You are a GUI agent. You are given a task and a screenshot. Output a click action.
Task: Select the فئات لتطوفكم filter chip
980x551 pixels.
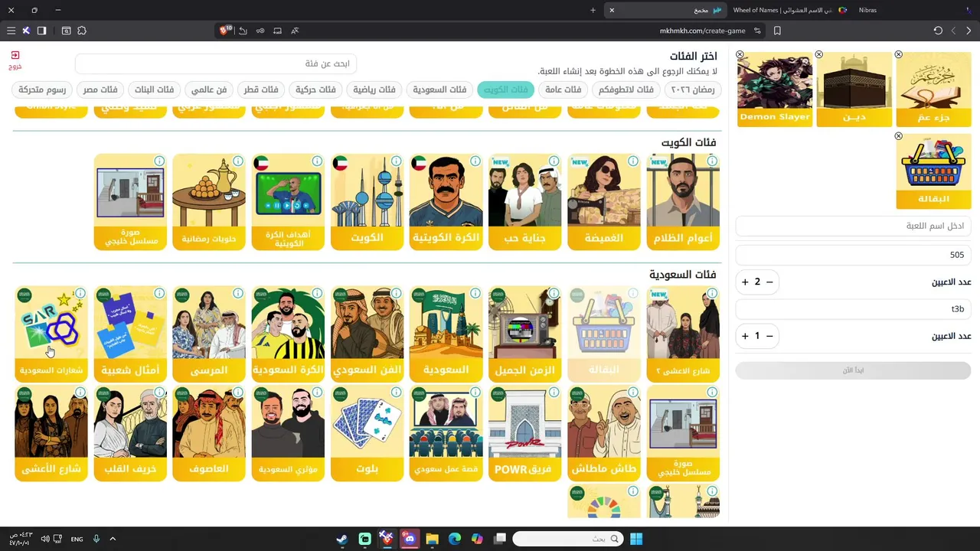click(626, 90)
